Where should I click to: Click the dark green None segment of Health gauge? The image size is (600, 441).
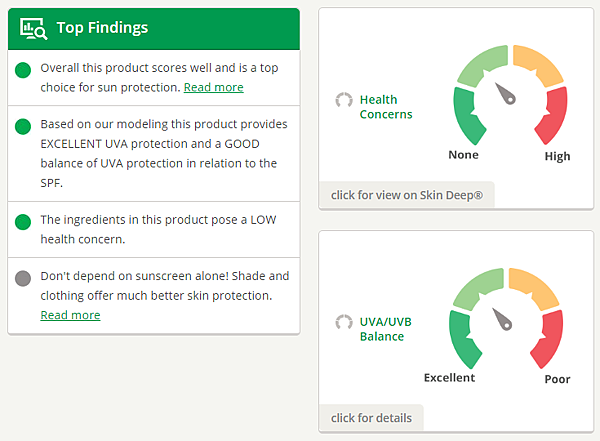pyautogui.click(x=469, y=116)
